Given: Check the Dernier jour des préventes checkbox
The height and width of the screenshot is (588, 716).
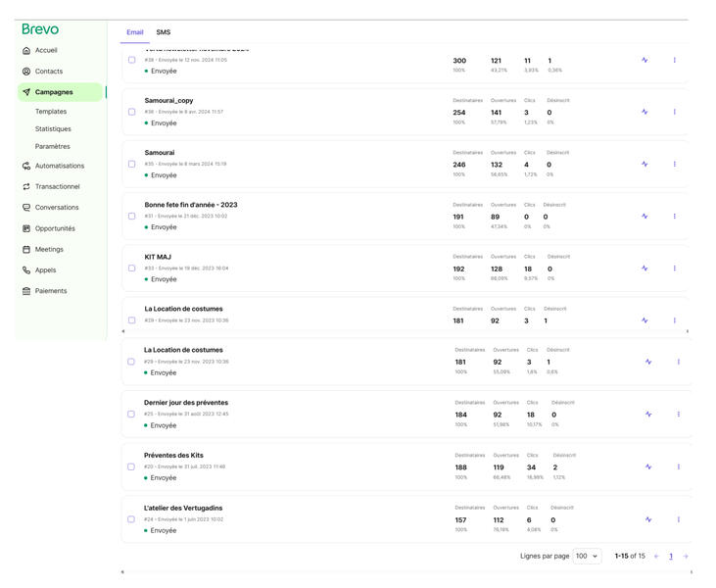Looking at the screenshot, I should pos(132,415).
